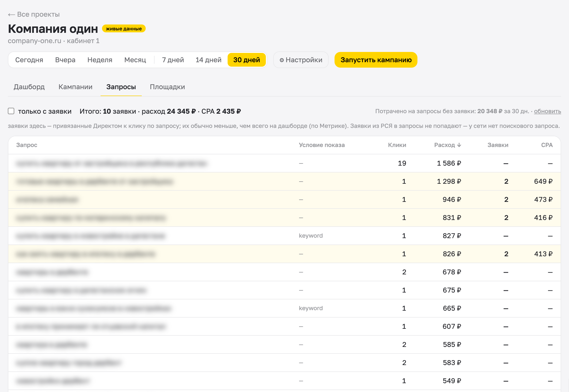Screen dimensions: 569x392
Task: Click the 1 586 ₽ spend cell
Action: click(449, 163)
